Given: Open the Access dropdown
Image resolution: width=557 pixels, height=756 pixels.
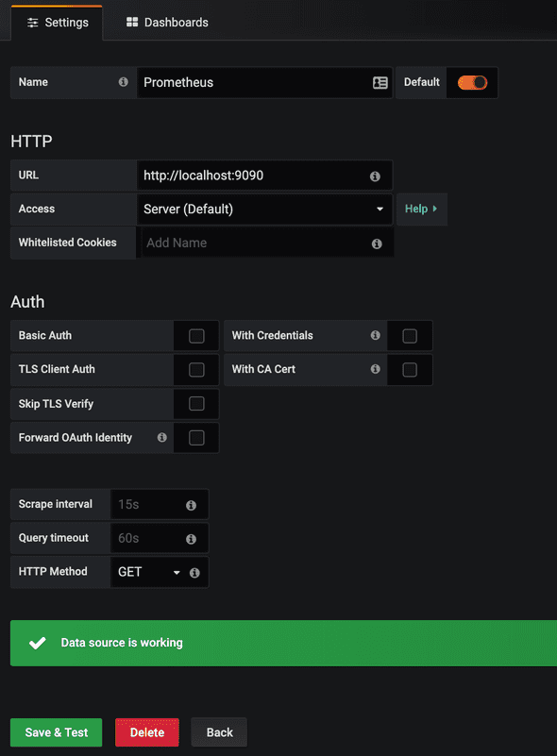Looking at the screenshot, I should click(264, 209).
